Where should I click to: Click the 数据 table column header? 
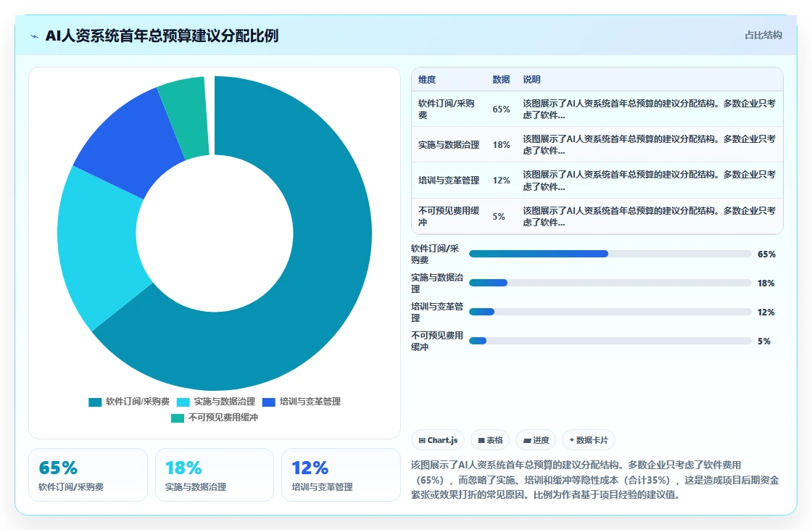tap(501, 80)
